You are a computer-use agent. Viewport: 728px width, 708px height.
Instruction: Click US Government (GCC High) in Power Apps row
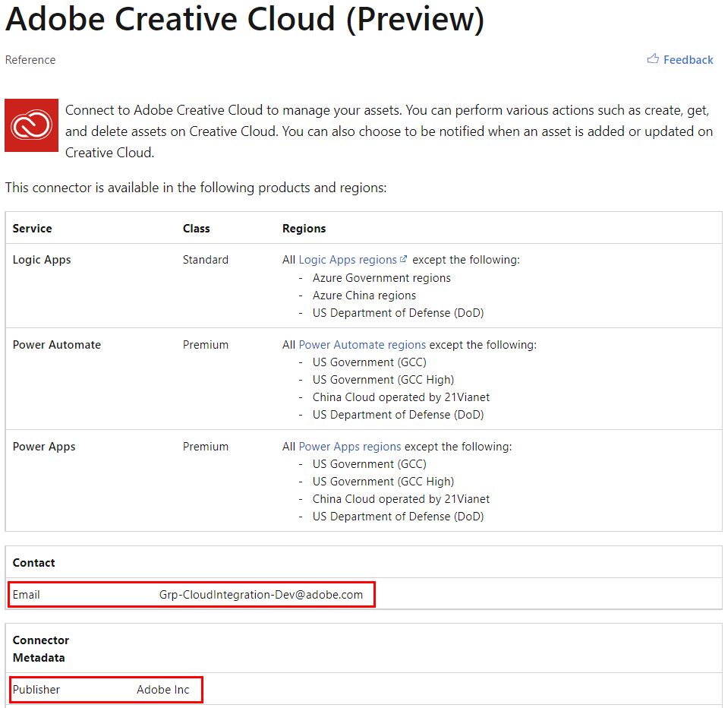pyautogui.click(x=383, y=482)
